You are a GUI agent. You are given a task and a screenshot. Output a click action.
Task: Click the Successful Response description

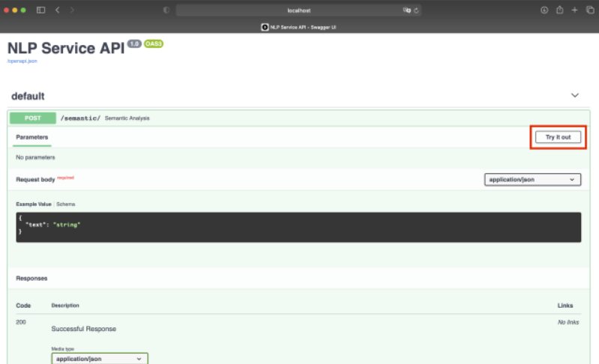(x=84, y=329)
